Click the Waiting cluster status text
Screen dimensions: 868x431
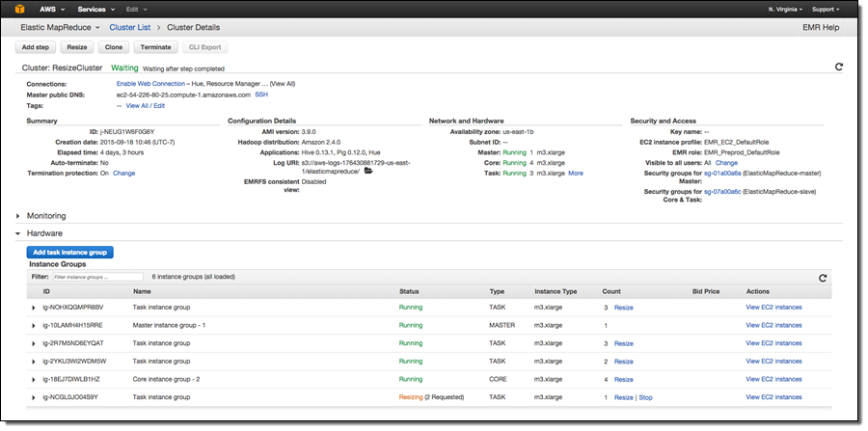pyautogui.click(x=124, y=67)
